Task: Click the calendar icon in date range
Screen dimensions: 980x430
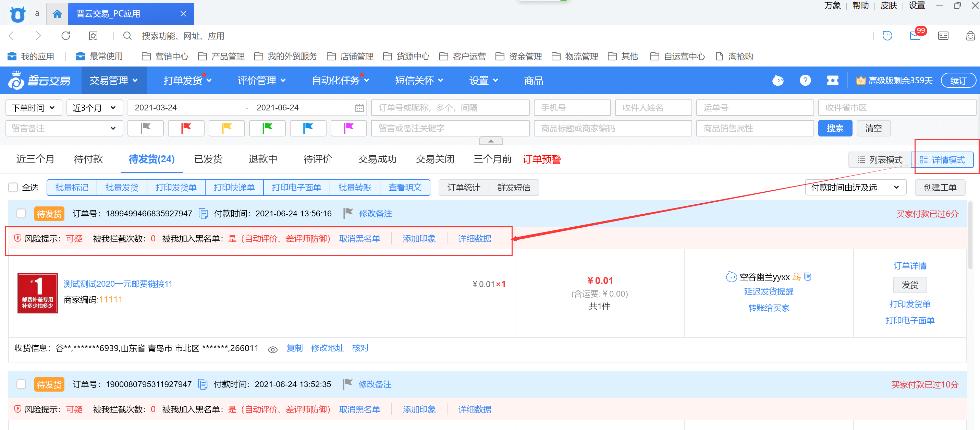Action: click(359, 108)
